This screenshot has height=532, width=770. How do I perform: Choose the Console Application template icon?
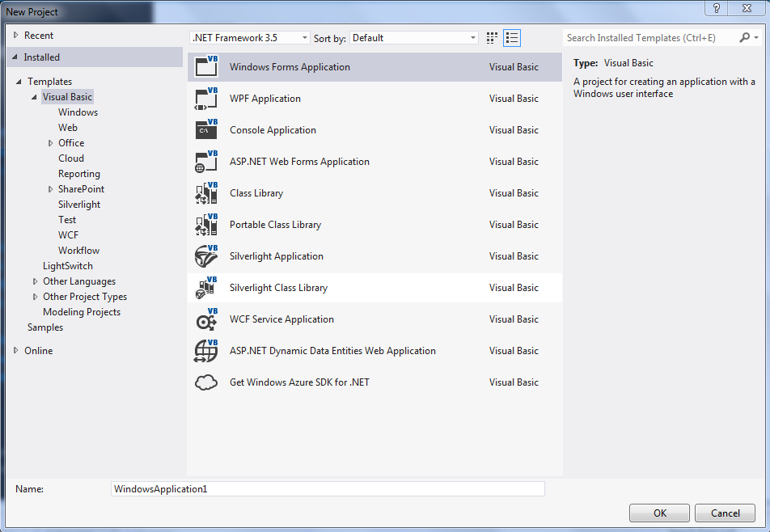[206, 129]
